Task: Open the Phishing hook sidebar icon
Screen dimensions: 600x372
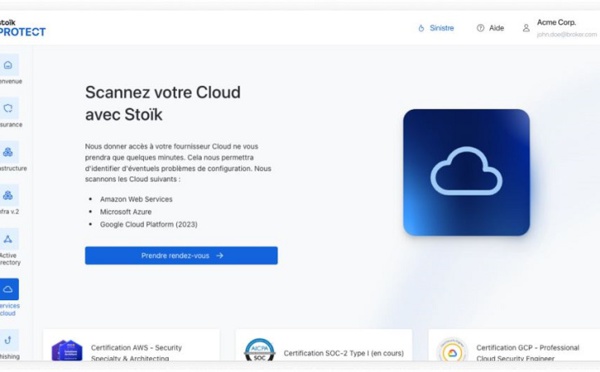Action: tap(8, 340)
